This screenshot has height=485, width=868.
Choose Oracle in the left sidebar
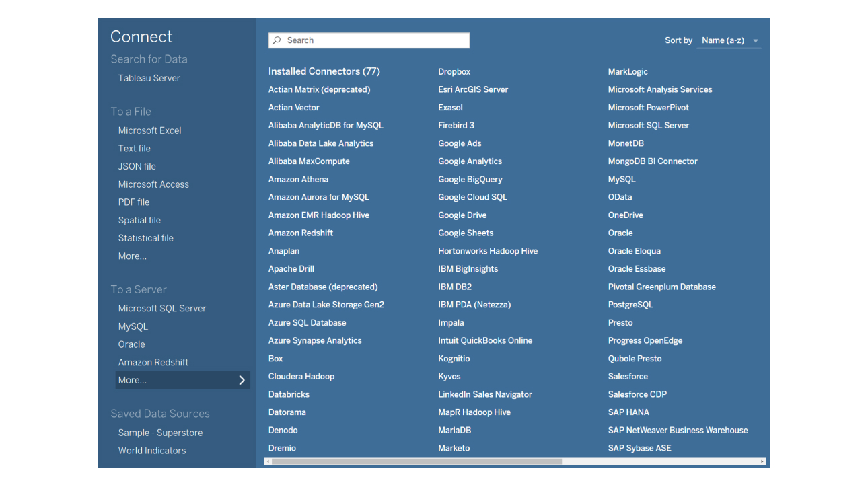[x=132, y=344]
